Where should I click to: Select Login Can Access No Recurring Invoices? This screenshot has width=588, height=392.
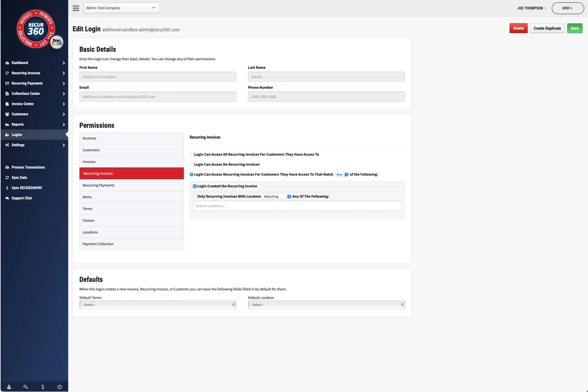pos(191,165)
